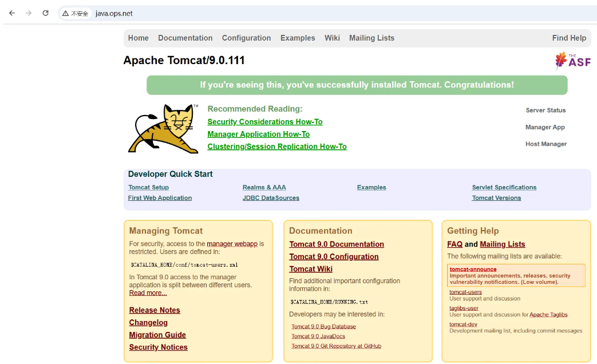This screenshot has height=364, width=597.
Task: Open the Tomcat 9.0 Bug Database link
Action: click(x=323, y=327)
